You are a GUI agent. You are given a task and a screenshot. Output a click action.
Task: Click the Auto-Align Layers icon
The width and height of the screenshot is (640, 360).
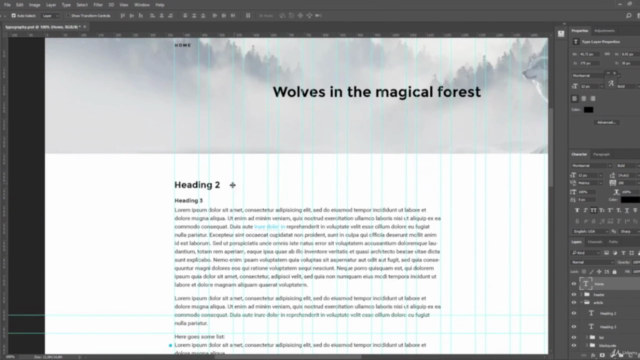[x=248, y=16]
